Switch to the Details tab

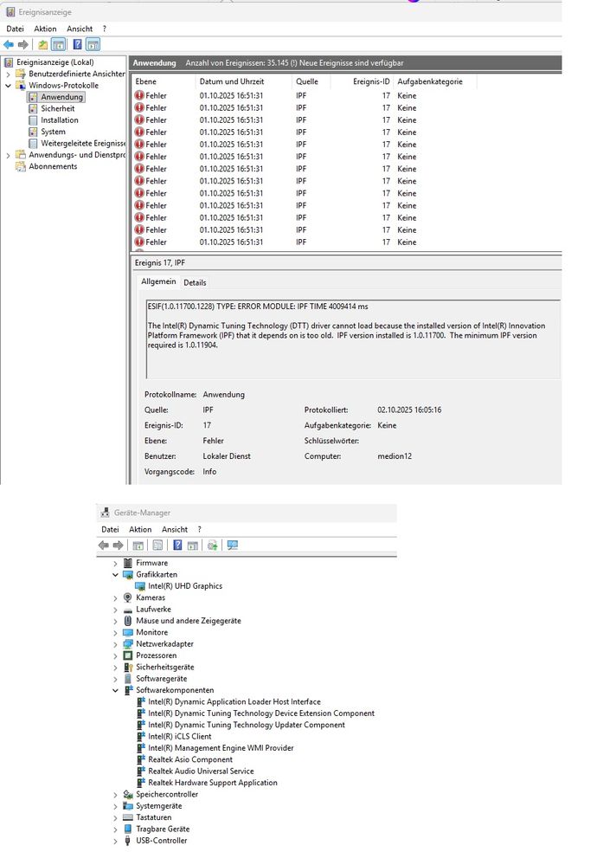195,282
